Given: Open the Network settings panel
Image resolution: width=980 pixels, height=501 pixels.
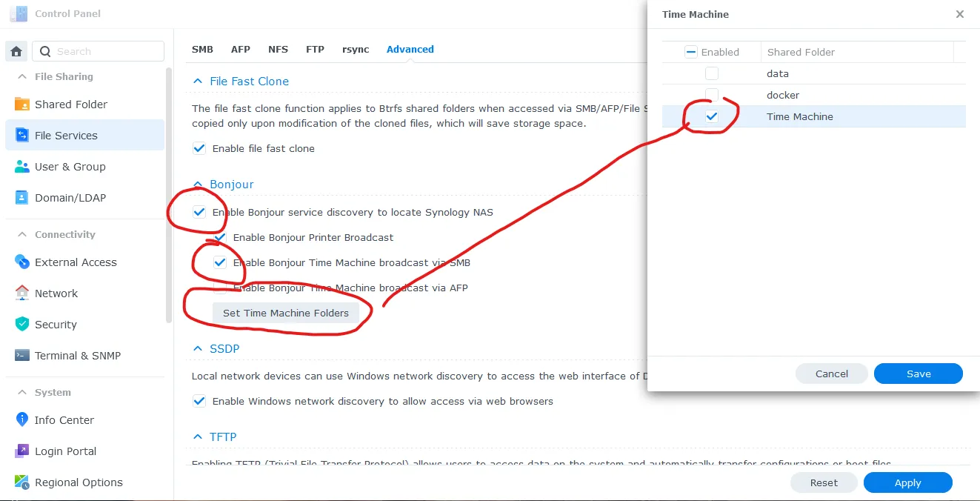Looking at the screenshot, I should (56, 293).
